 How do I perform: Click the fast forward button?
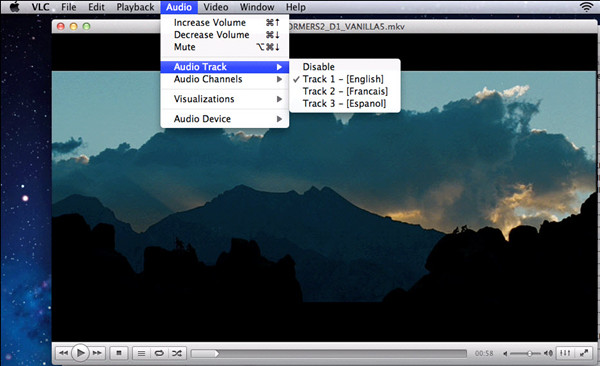pyautogui.click(x=98, y=353)
